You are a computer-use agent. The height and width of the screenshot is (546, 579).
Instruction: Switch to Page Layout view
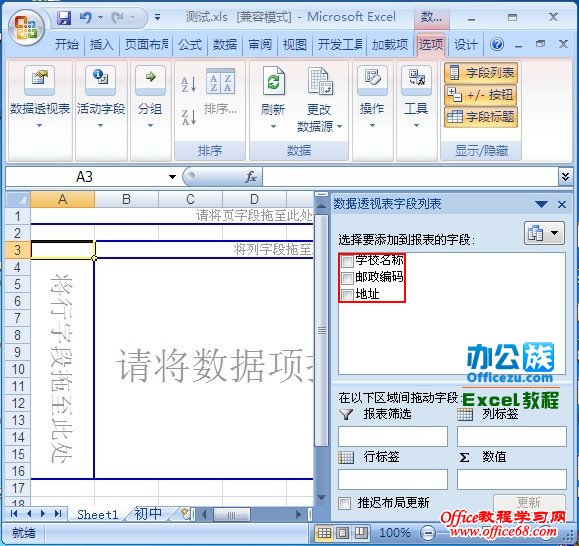coord(342,532)
